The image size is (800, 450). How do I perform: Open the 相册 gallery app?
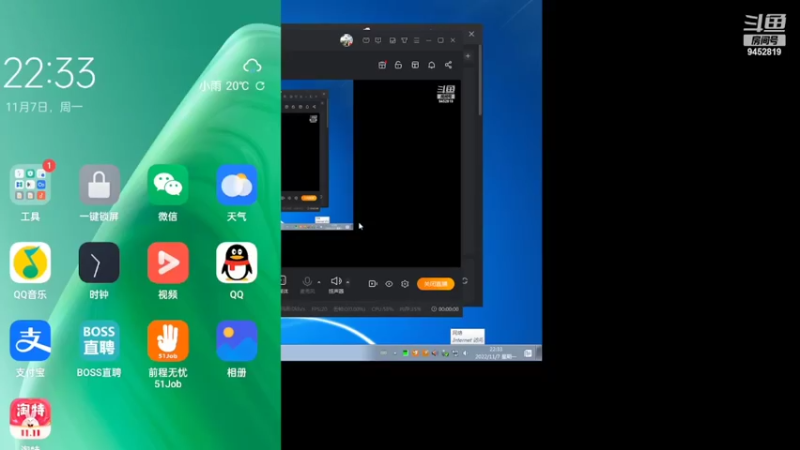(x=236, y=341)
